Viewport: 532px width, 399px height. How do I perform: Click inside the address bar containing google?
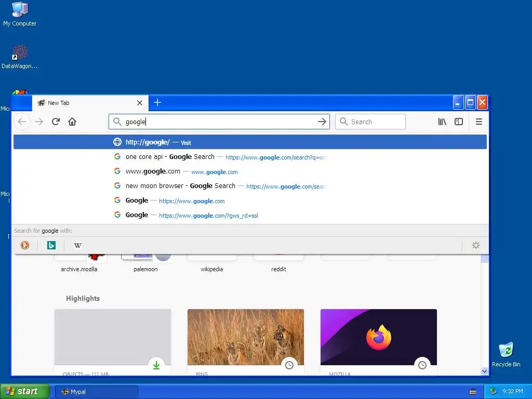tap(219, 122)
